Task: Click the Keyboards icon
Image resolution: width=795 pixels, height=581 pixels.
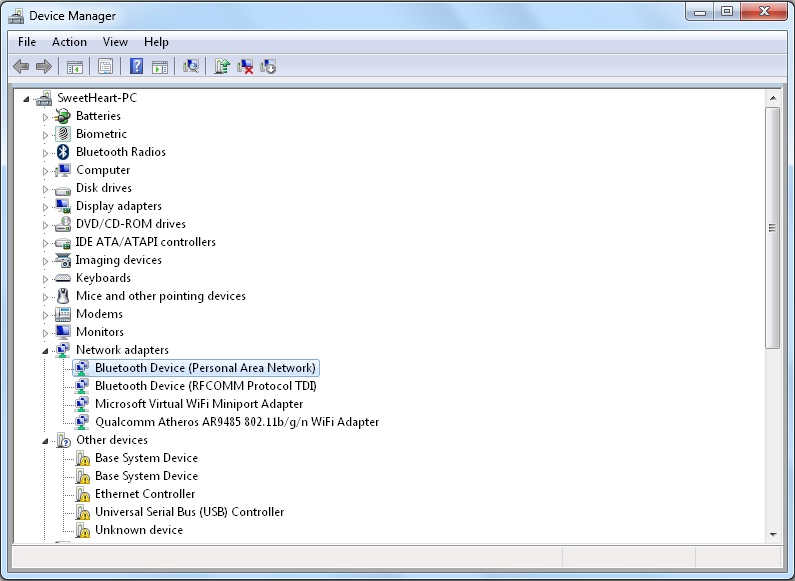Action: click(63, 278)
